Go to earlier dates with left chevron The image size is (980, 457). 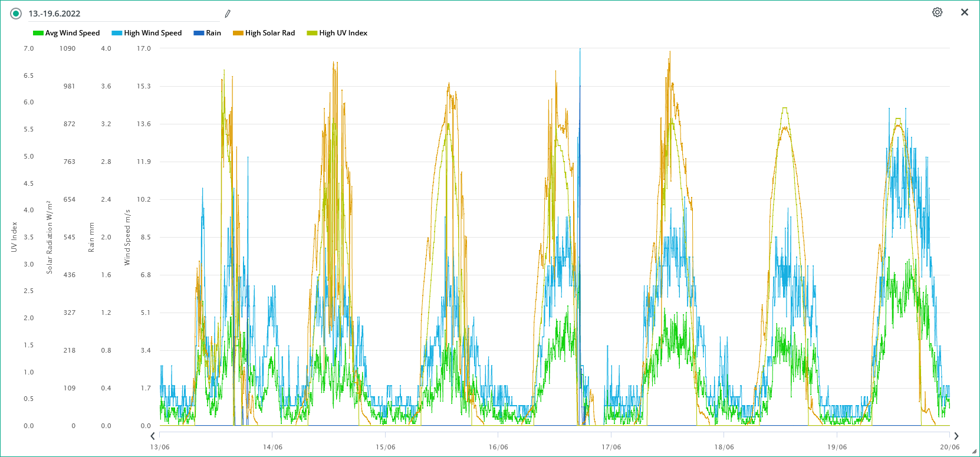(153, 436)
